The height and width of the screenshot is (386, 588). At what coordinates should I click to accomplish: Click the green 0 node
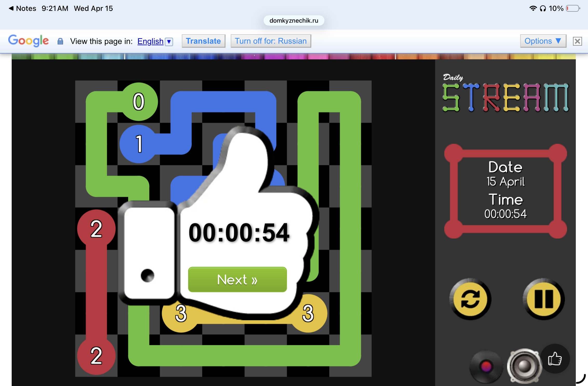click(139, 101)
